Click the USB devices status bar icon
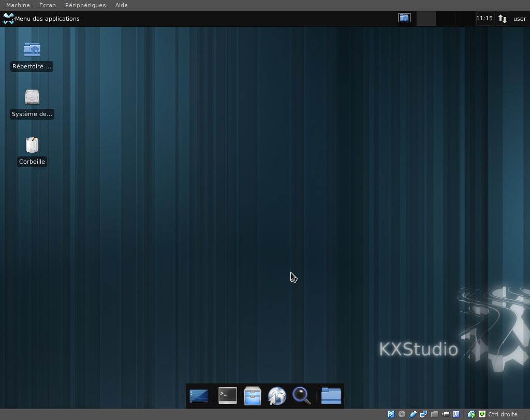Image resolution: width=530 pixels, height=420 pixels. coord(413,414)
